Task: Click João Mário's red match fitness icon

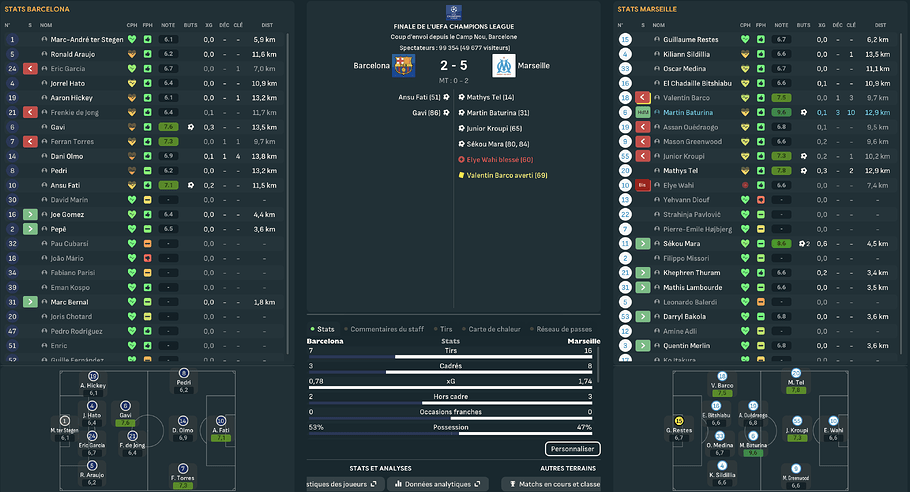Action: tap(147, 258)
